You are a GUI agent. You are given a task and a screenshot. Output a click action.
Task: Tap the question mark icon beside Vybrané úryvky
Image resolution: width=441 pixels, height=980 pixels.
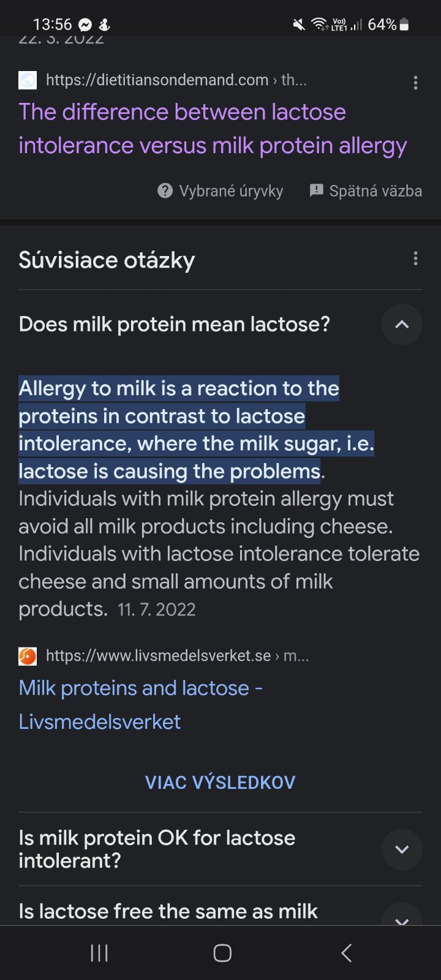(x=165, y=191)
